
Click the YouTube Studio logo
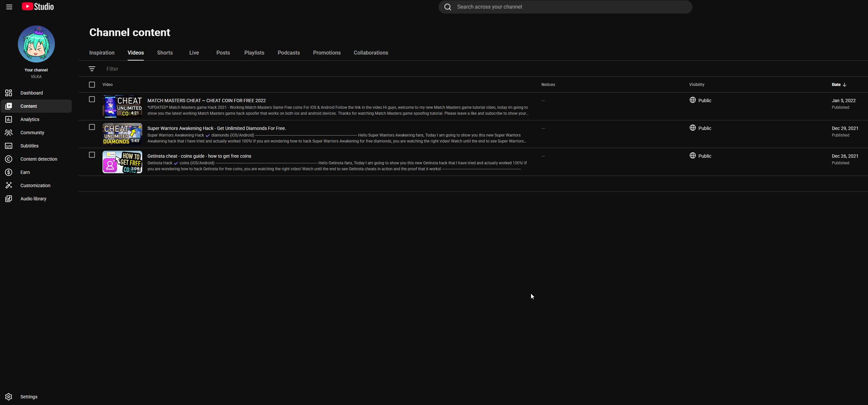click(38, 7)
